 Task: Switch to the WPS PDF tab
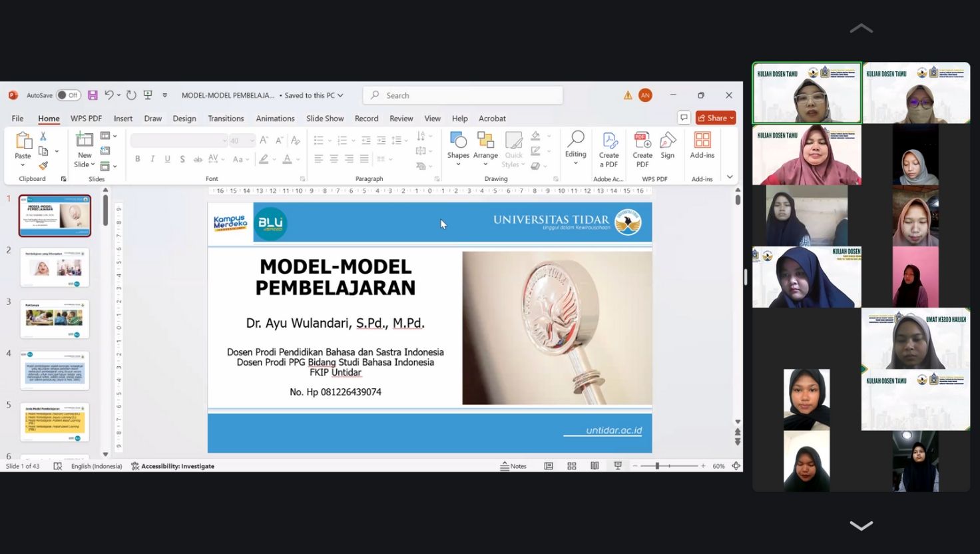(x=87, y=119)
